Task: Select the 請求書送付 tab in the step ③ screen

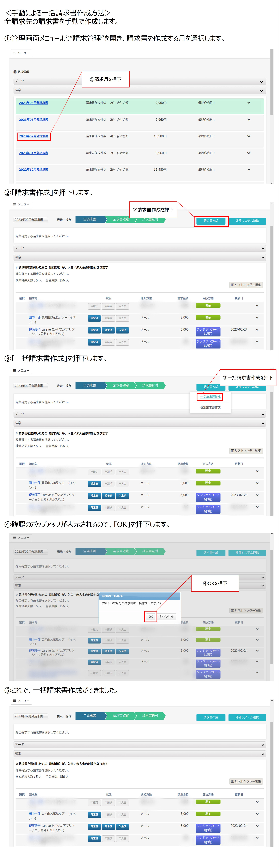Action: [150, 385]
